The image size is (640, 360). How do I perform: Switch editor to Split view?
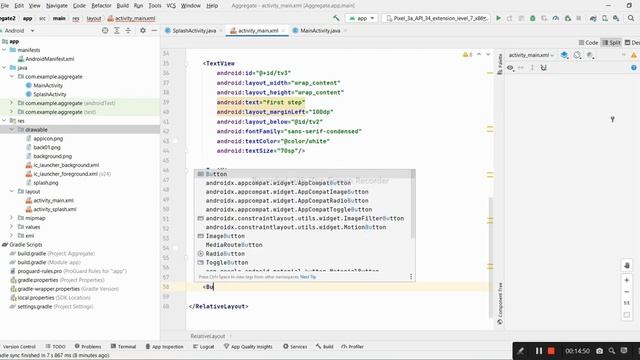[x=611, y=42]
